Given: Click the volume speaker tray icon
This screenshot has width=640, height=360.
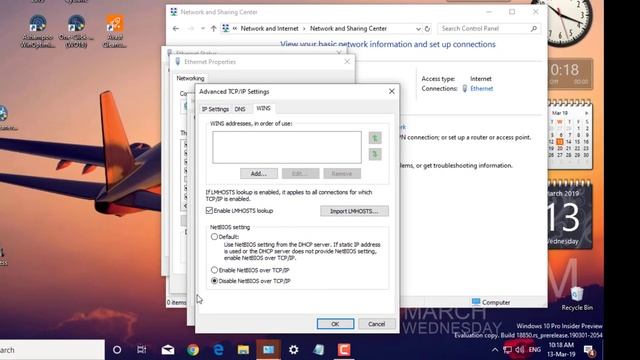Looking at the screenshot, I should (519, 350).
